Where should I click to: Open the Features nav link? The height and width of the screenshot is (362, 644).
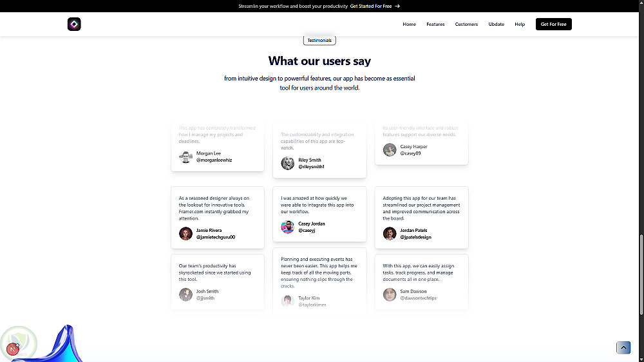[x=435, y=24]
